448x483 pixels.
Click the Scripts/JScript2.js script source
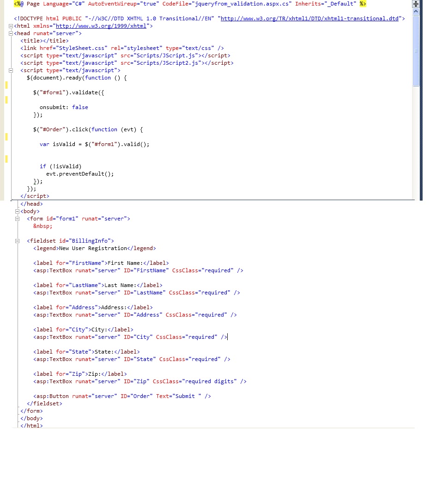click(x=167, y=63)
